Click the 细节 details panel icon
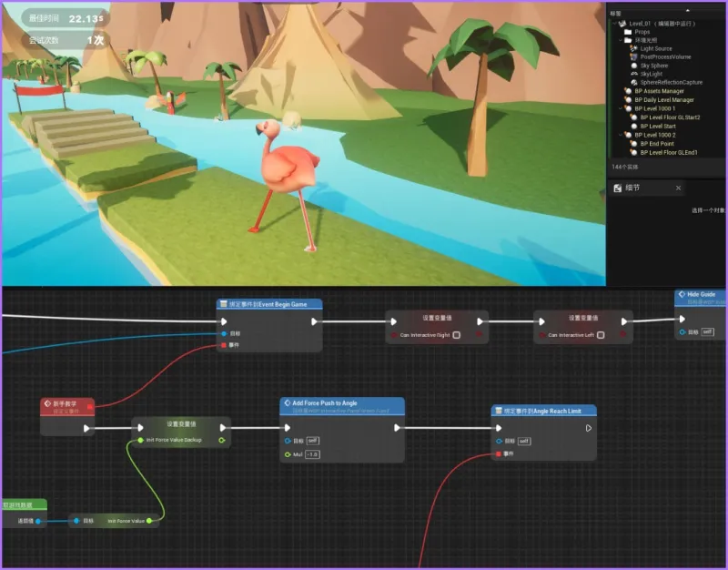This screenshot has width=728, height=570. coord(618,188)
